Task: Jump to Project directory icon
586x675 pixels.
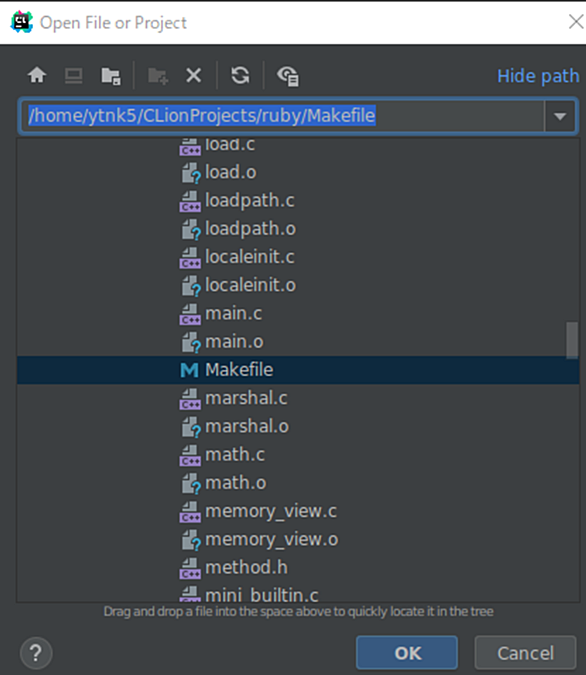Action: click(111, 76)
